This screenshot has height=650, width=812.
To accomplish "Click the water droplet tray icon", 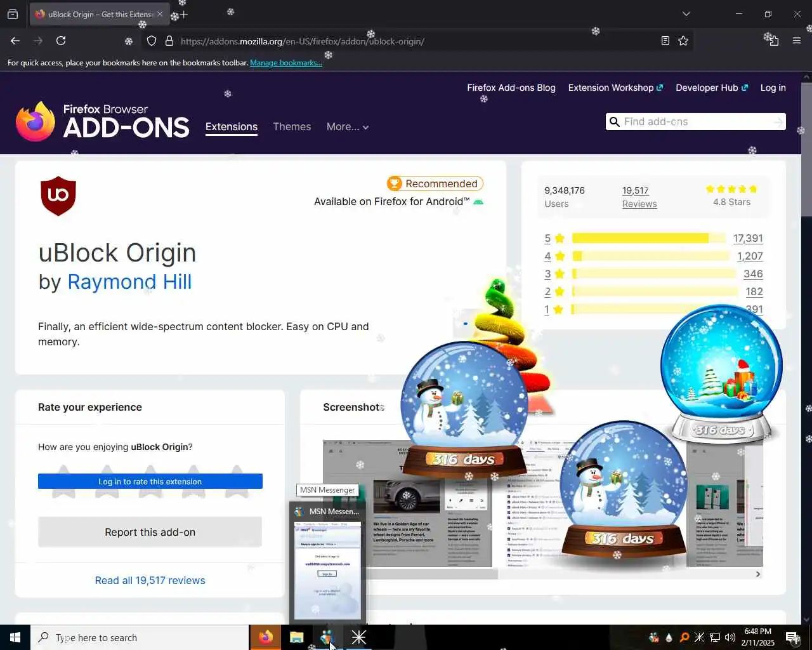I will pyautogui.click(x=669, y=637).
